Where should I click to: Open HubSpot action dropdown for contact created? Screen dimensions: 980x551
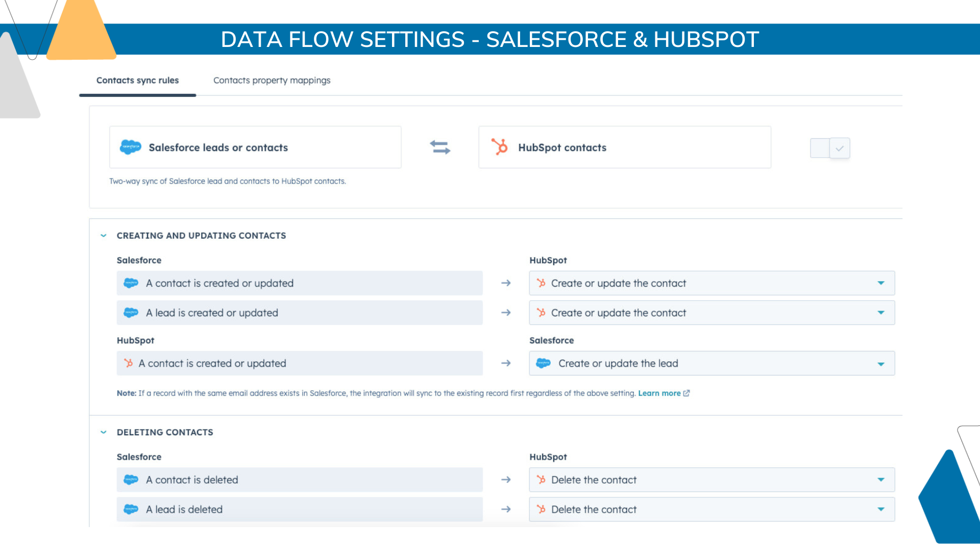pyautogui.click(x=712, y=283)
